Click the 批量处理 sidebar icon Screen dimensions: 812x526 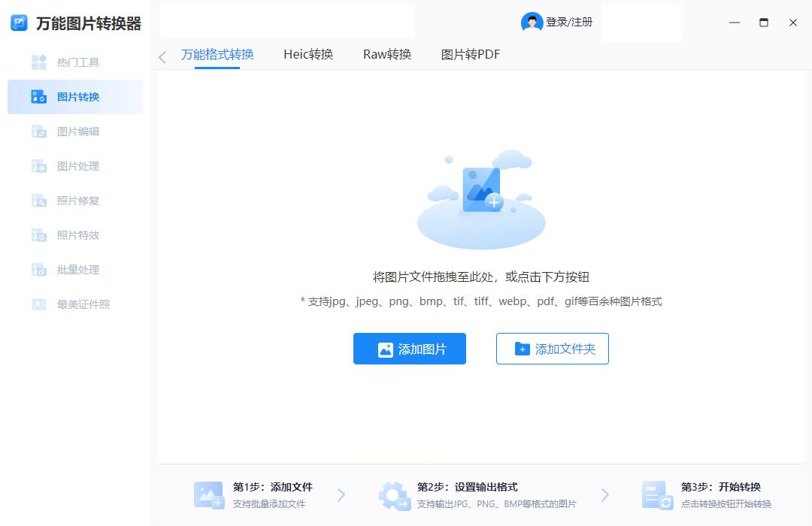[39, 270]
